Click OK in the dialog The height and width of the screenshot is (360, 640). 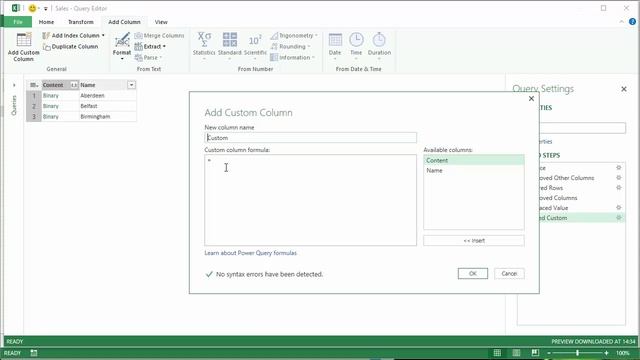473,273
